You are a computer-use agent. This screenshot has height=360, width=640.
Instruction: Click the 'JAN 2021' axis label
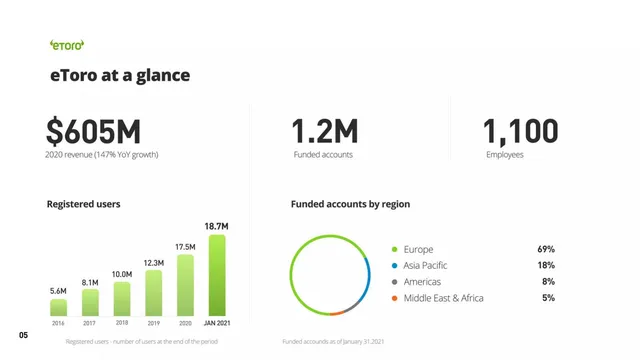(x=217, y=323)
